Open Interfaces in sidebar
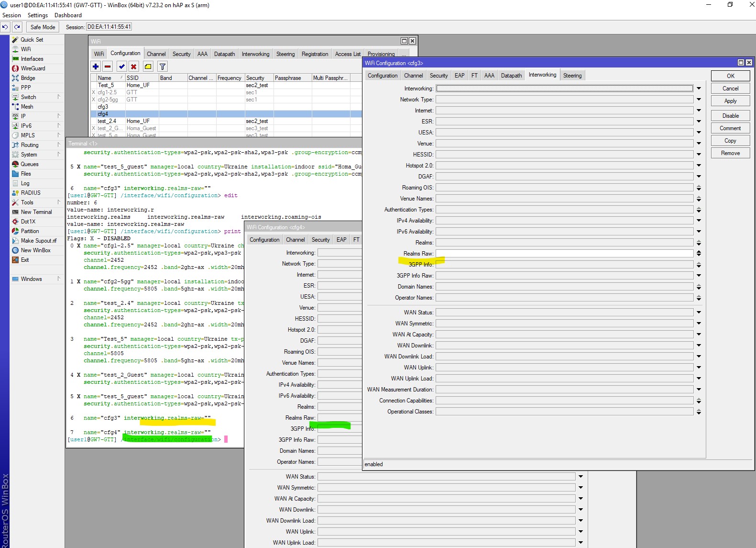Image resolution: width=756 pixels, height=548 pixels. click(x=32, y=59)
